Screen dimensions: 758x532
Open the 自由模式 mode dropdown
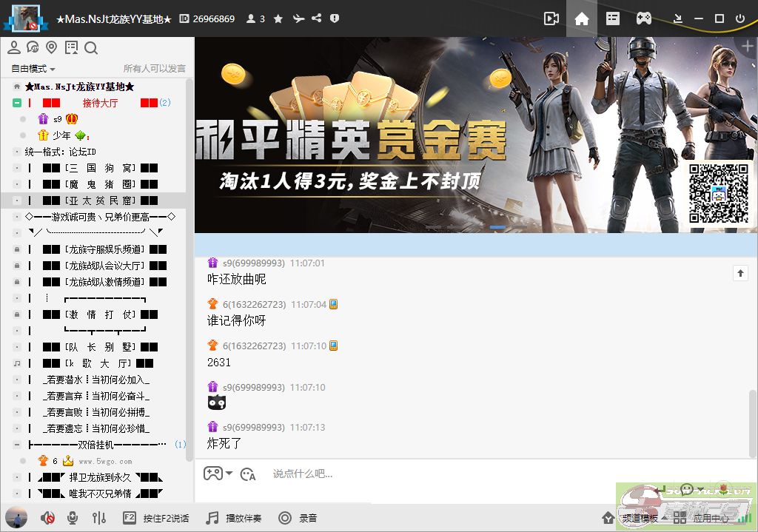(x=33, y=69)
